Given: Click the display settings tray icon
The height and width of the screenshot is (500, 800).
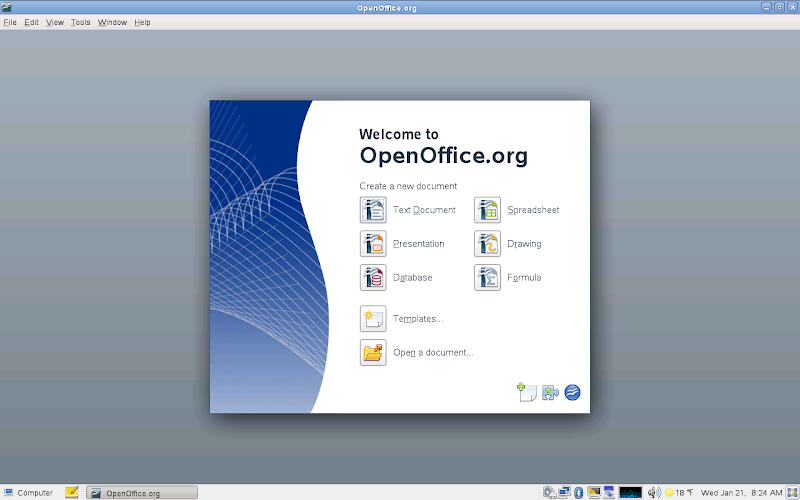Looking at the screenshot, I should pos(594,492).
